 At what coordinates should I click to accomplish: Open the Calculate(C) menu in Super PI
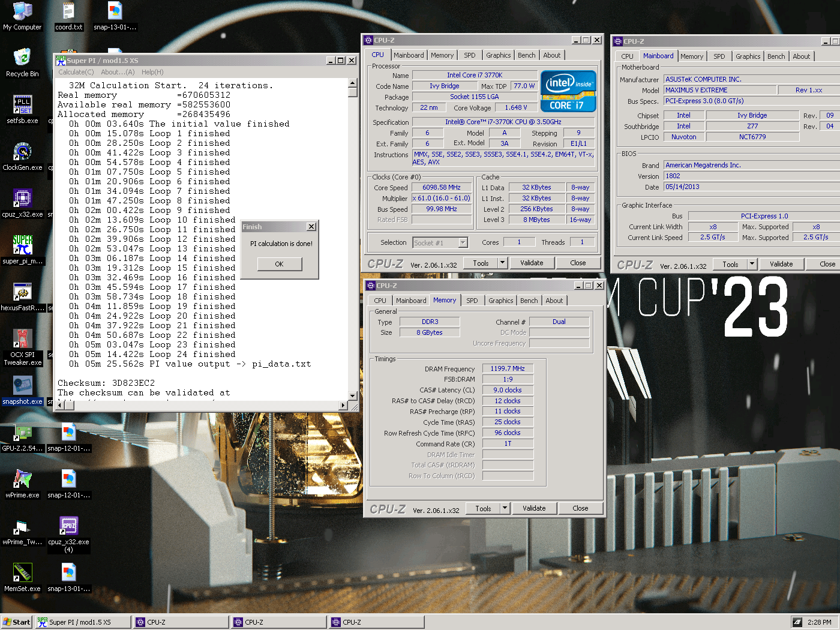coord(76,72)
